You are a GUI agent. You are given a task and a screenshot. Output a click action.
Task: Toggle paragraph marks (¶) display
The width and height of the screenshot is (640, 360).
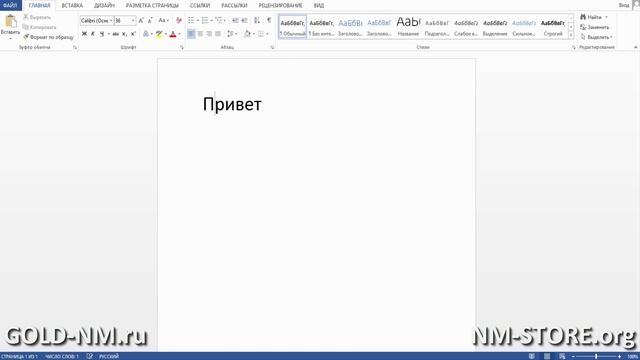(269, 20)
